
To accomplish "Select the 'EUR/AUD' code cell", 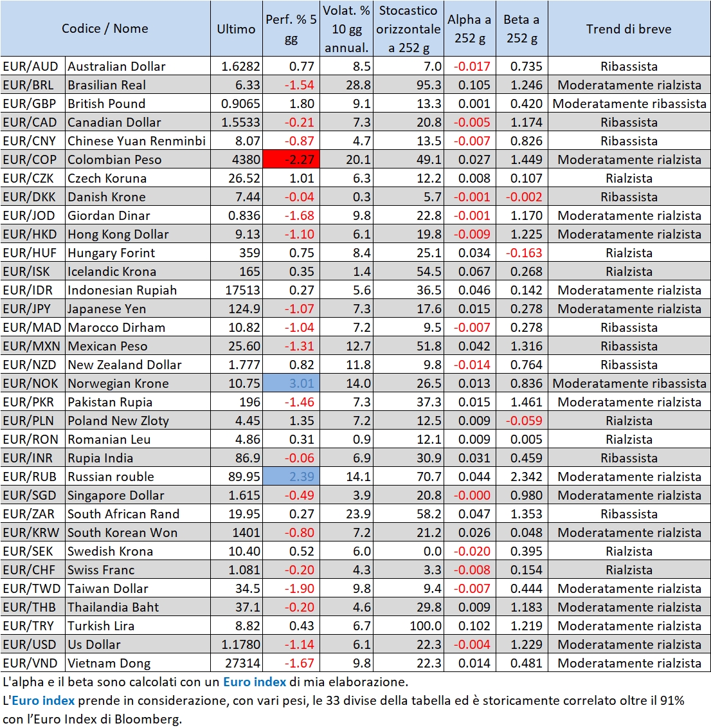I will click(x=33, y=66).
